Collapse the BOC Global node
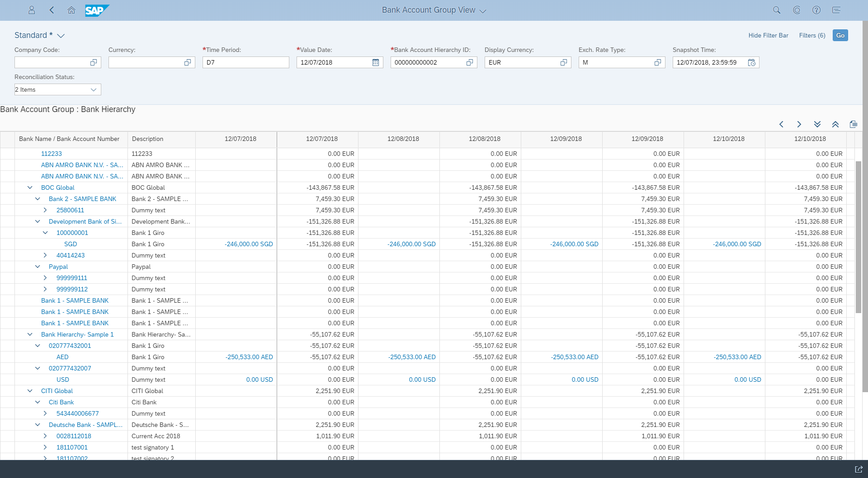 (x=30, y=187)
